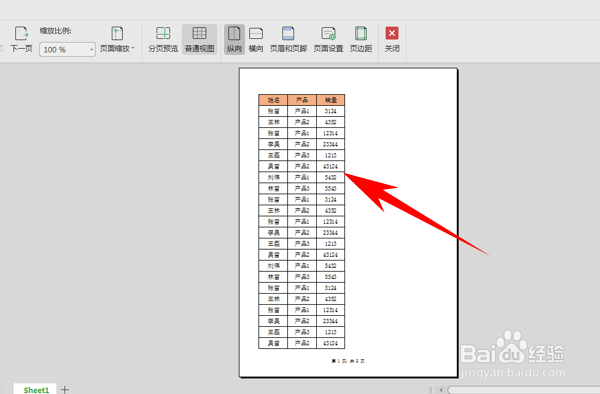Viewport: 600px width, 394px height.
Task: Close print preview with 关闭 button
Action: 392,39
